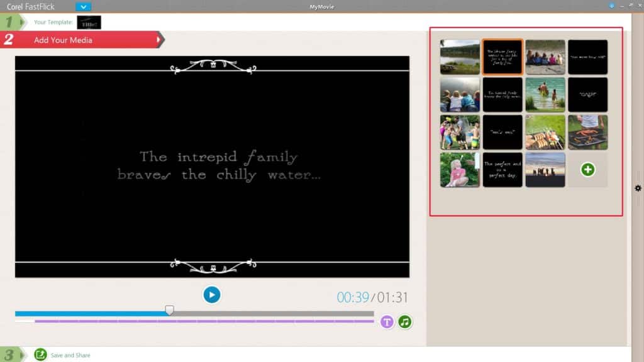Screen dimensions: 644x362
Task: Select the "perfect day" title slide thumbnail
Action: 502,170
